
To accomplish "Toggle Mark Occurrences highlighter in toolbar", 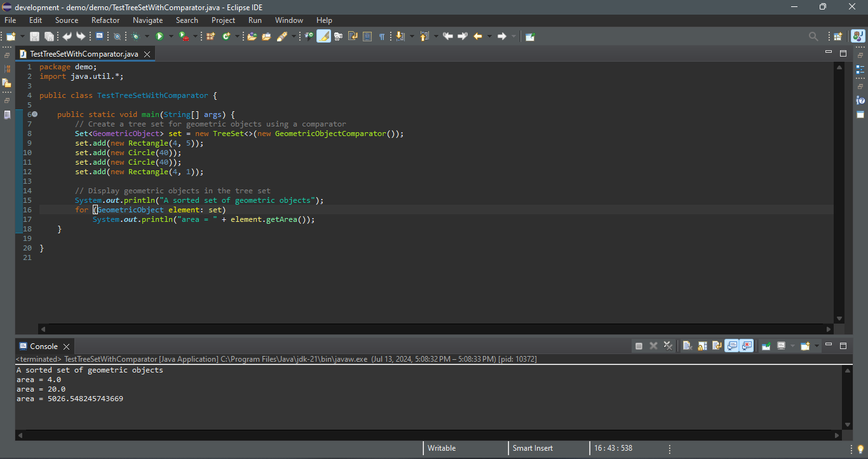I will pos(323,36).
